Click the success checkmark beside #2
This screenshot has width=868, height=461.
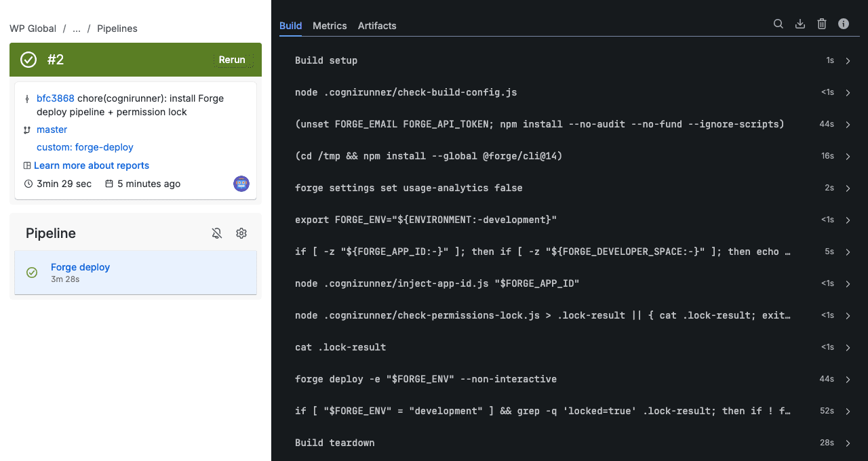coord(28,60)
